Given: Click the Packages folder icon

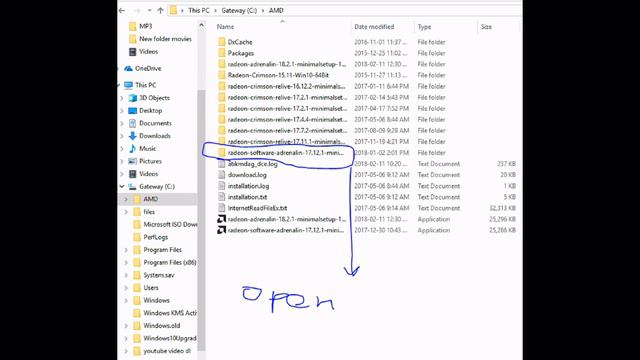Looking at the screenshot, I should coord(222,53).
